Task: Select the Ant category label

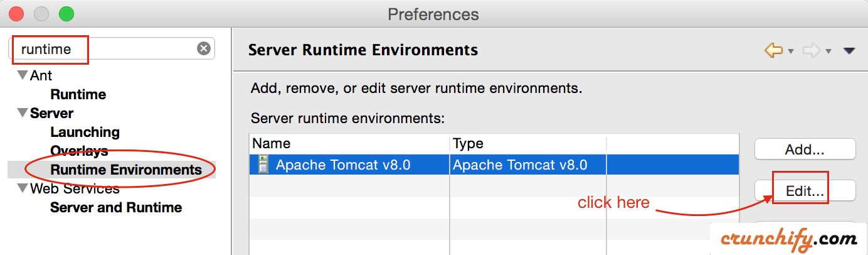Action: [x=41, y=75]
